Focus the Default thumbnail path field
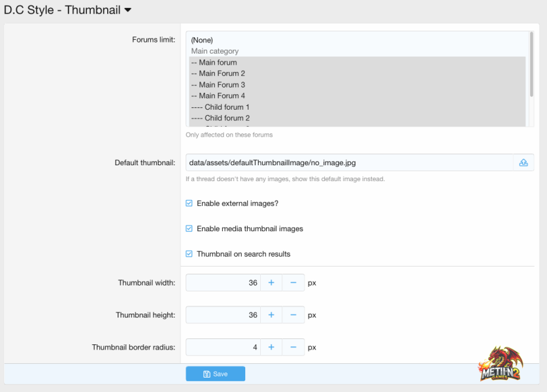This screenshot has height=392, width=547. 350,163
